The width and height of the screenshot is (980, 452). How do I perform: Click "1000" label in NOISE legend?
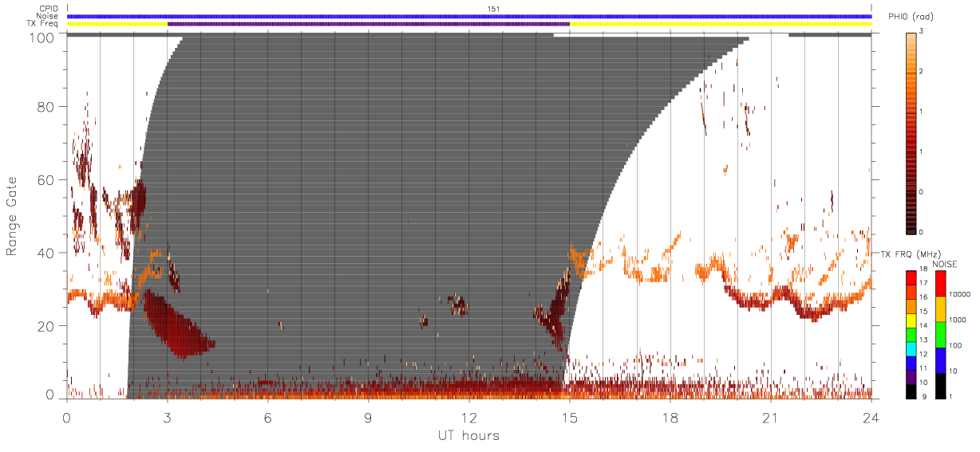(957, 320)
